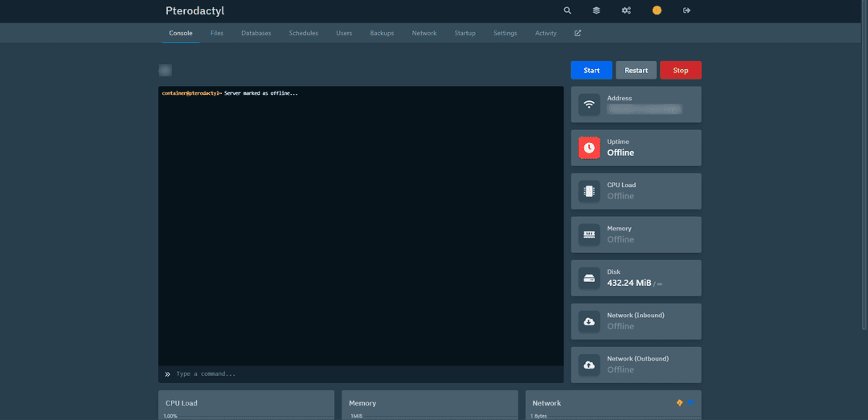Click the red clock Uptime icon
The height and width of the screenshot is (420, 868).
(589, 148)
